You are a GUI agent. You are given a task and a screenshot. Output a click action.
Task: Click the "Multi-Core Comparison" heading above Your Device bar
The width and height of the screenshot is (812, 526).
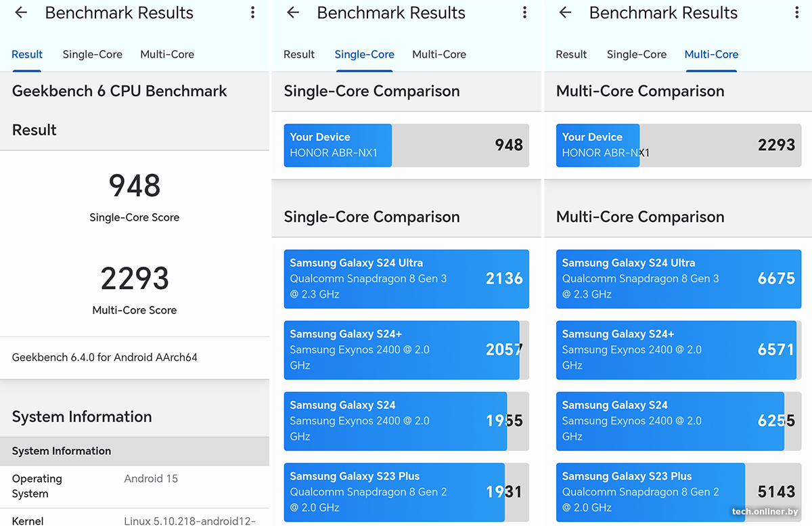pyautogui.click(x=640, y=91)
